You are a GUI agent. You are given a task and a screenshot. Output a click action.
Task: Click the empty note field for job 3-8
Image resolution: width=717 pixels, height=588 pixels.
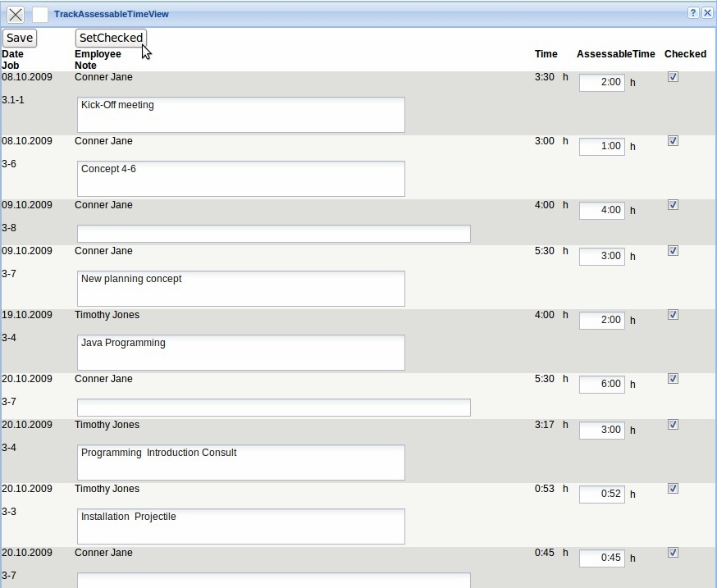coord(273,234)
